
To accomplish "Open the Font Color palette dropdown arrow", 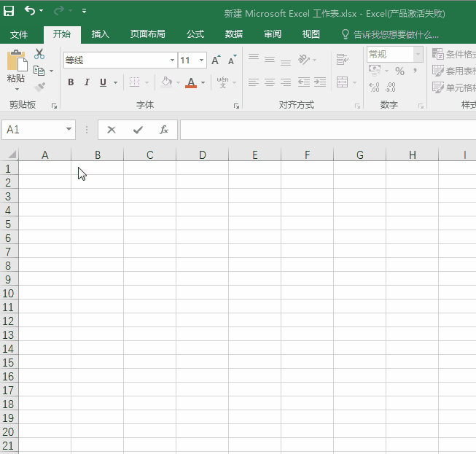I will [203, 82].
